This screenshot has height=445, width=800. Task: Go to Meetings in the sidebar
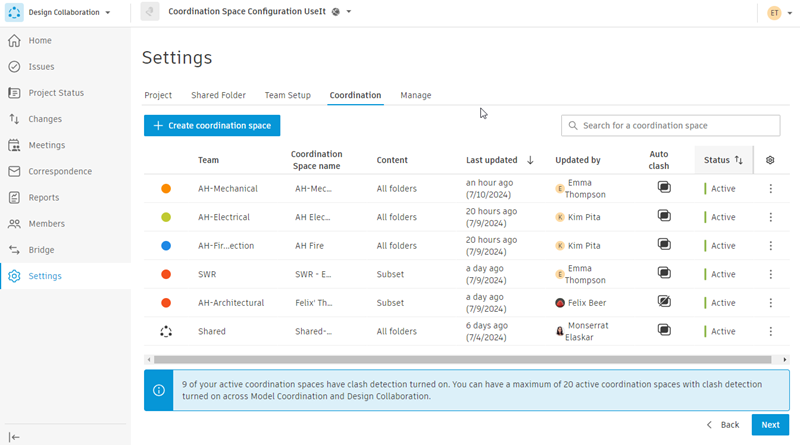[46, 145]
